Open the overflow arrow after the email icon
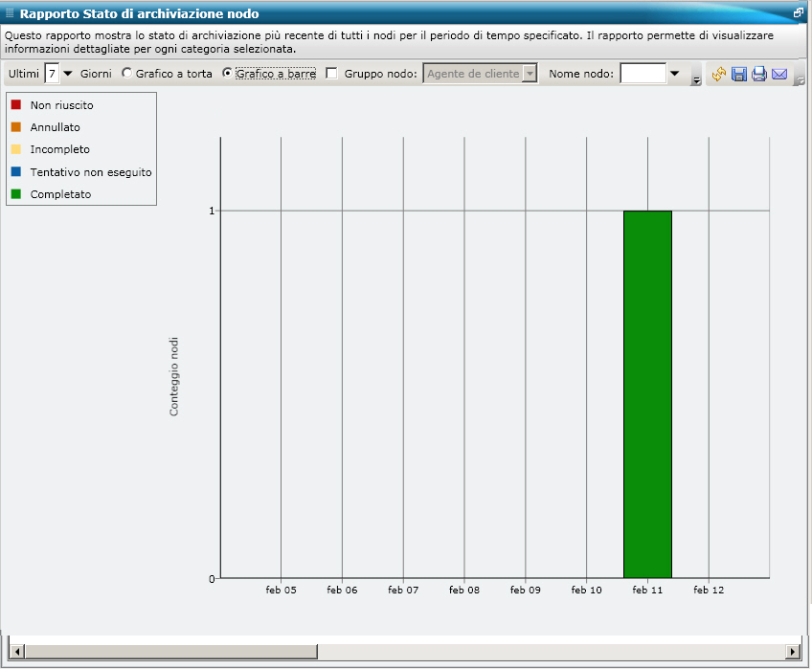812x669 pixels. coord(801,80)
